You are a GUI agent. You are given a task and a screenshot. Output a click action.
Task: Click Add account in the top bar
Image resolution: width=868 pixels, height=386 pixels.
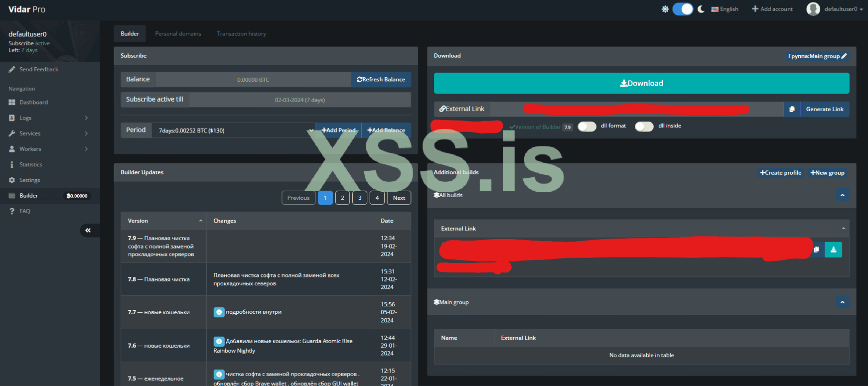click(772, 9)
